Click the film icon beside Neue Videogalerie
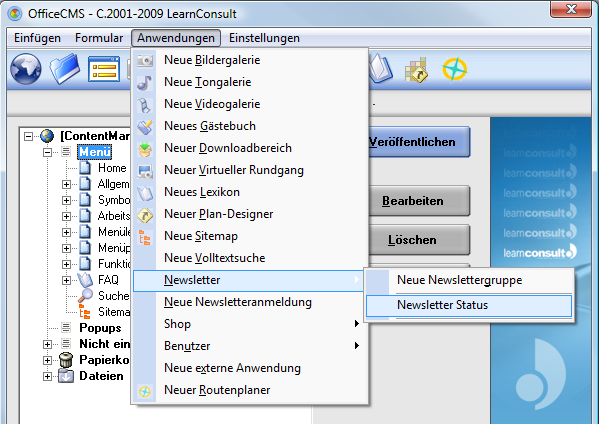This screenshot has height=424, width=599. [145, 105]
